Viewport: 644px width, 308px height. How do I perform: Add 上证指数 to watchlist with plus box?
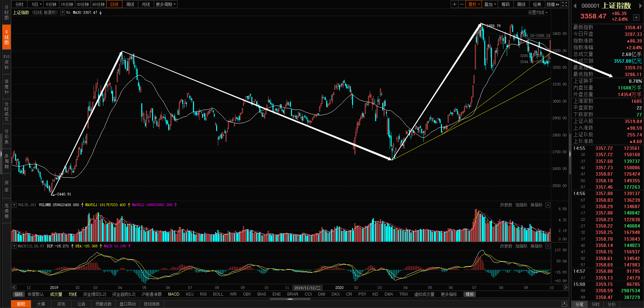click(636, 17)
